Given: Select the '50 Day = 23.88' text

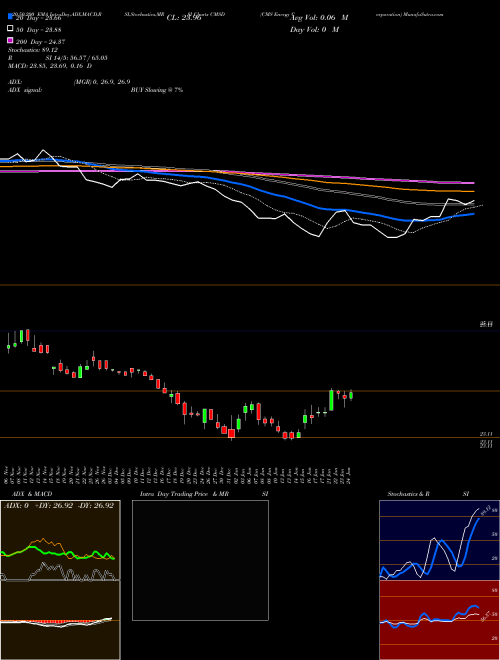Looking at the screenshot, I should point(38,30).
